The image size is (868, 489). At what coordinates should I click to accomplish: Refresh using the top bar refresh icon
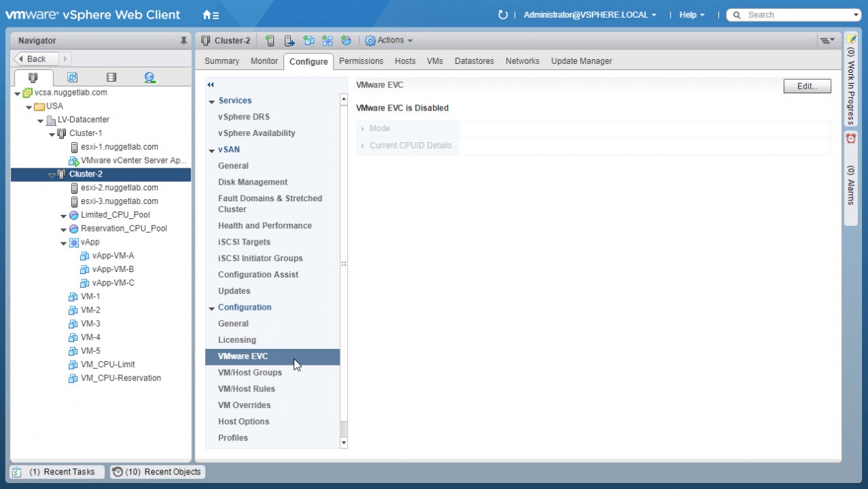502,14
